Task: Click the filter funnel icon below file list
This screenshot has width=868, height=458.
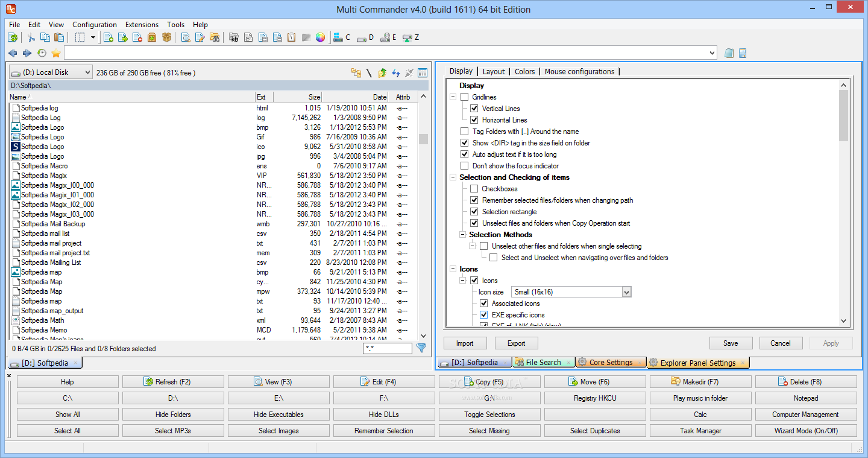Action: pyautogui.click(x=421, y=348)
